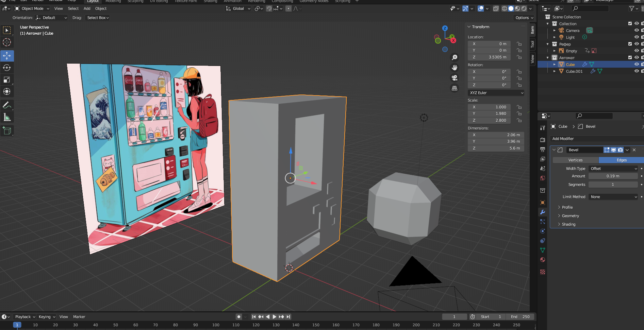
Task: Open the Object Mode dropdown
Action: pyautogui.click(x=32, y=8)
